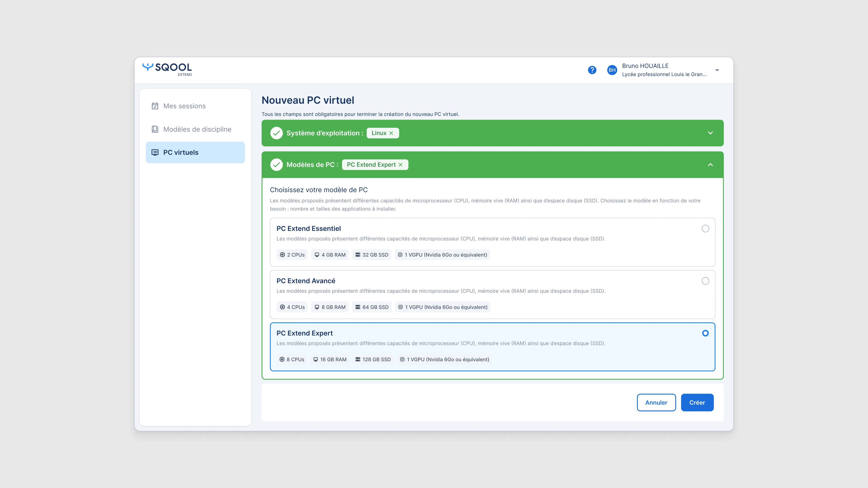Click the Créer button
This screenshot has width=868, height=488.
click(x=697, y=402)
